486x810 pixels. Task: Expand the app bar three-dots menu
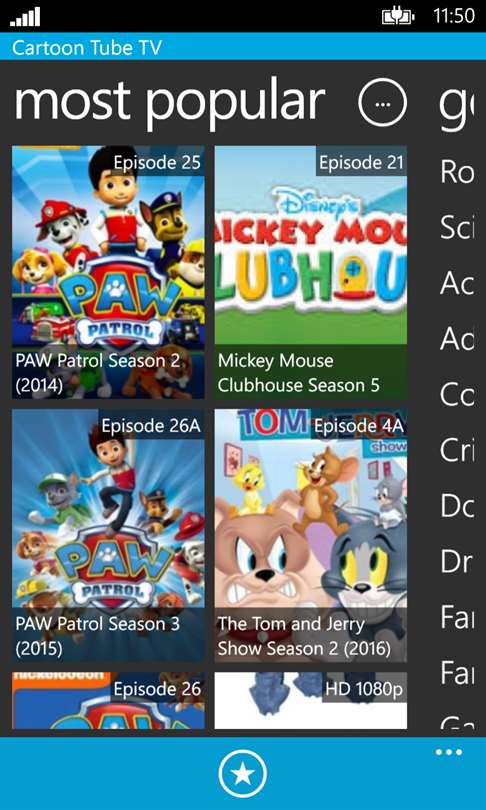tap(449, 752)
